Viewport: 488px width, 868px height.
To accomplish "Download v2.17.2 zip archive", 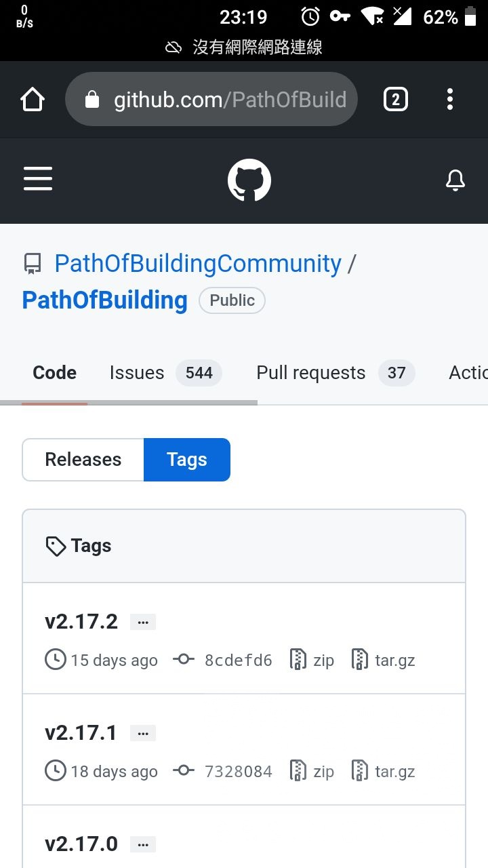I will (312, 660).
